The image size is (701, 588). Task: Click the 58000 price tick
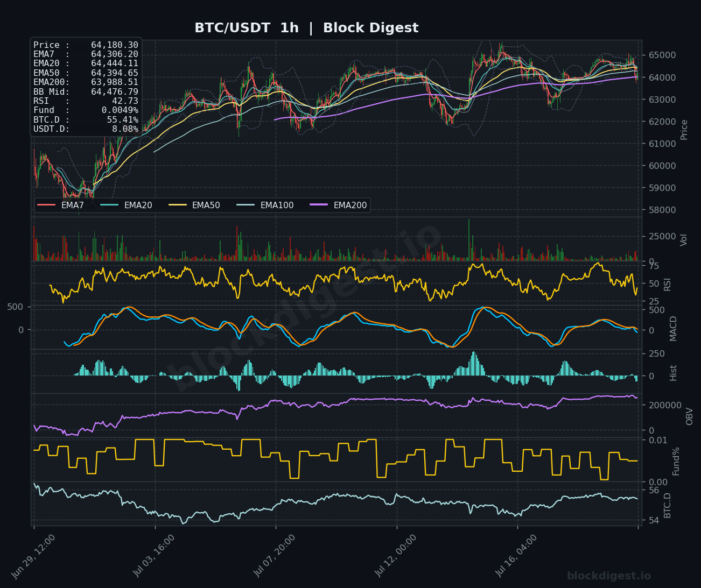662,210
